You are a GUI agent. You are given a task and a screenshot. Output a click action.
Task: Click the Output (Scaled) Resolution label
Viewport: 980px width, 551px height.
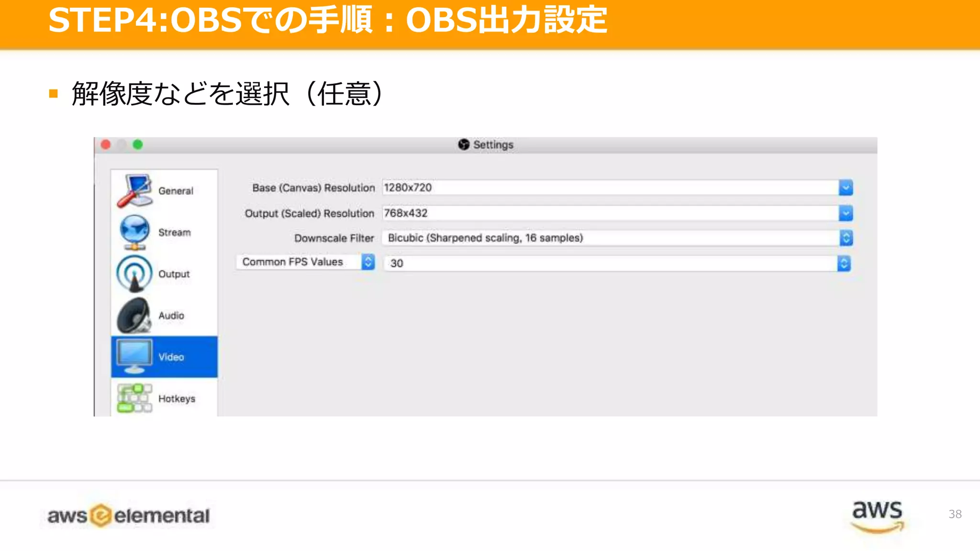coord(310,213)
